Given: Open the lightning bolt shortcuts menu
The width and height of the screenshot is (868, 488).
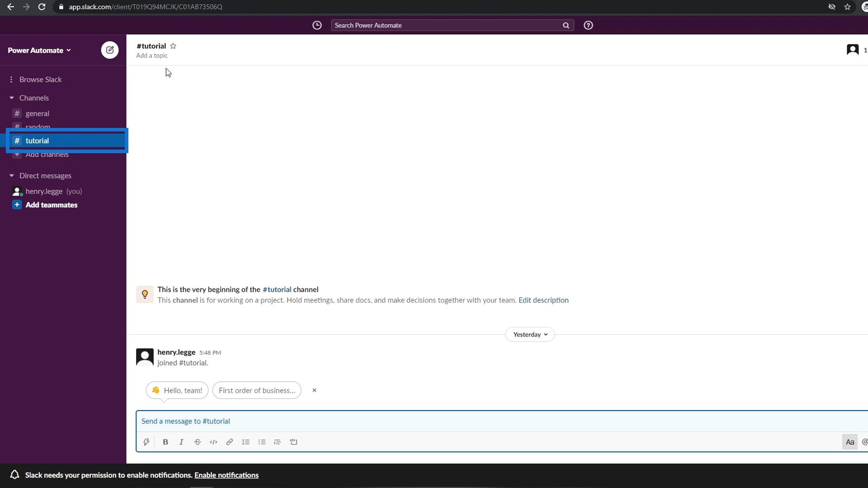Looking at the screenshot, I should pyautogui.click(x=146, y=442).
